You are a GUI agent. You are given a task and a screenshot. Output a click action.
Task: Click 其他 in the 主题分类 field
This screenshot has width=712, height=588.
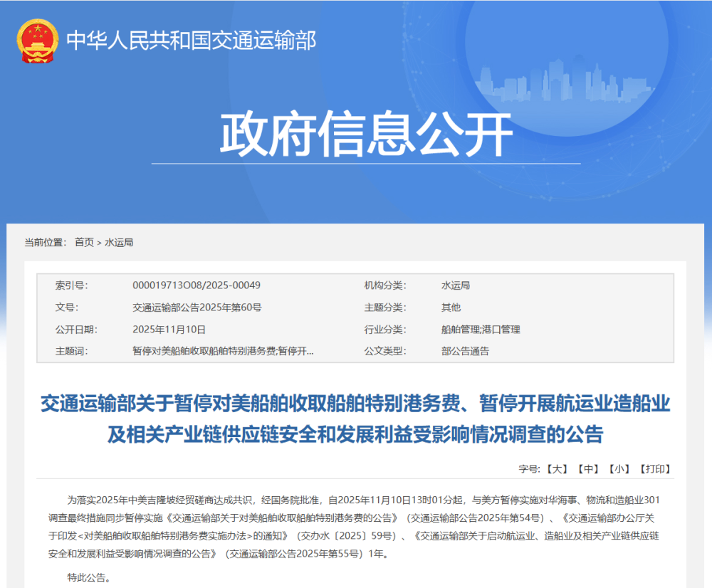click(x=451, y=308)
